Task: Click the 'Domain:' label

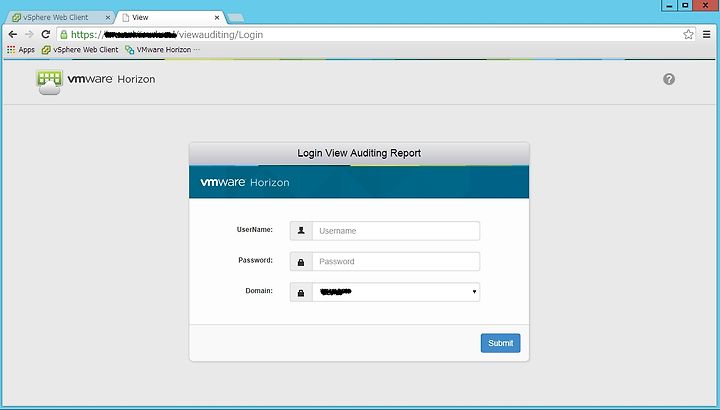Action: pyautogui.click(x=259, y=291)
